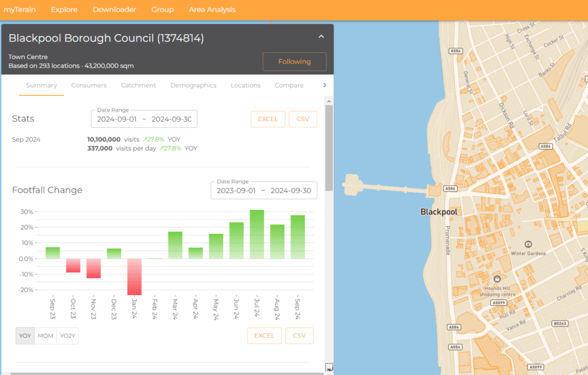588x375 pixels.
Task: Click the Jan 24 red bar
Action: point(134,277)
